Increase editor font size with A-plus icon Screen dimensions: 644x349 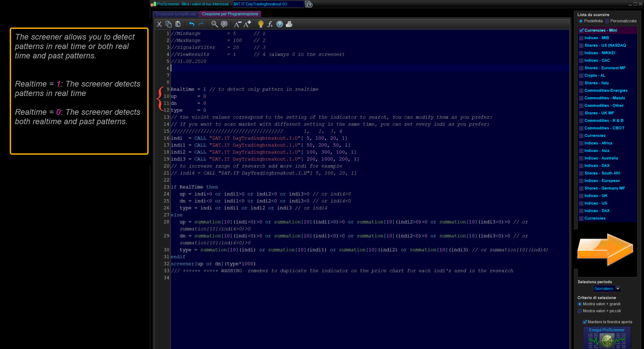(247, 24)
